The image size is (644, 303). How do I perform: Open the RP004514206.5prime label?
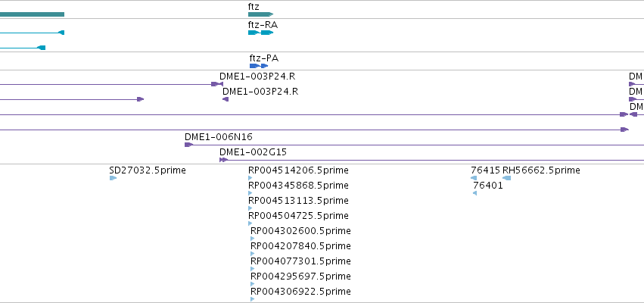tap(298, 170)
